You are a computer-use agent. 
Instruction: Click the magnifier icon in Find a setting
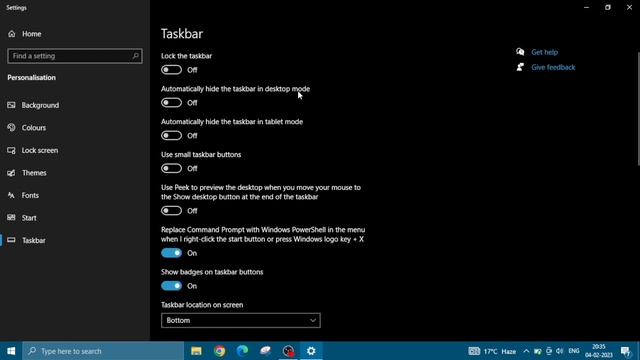pyautogui.click(x=136, y=56)
